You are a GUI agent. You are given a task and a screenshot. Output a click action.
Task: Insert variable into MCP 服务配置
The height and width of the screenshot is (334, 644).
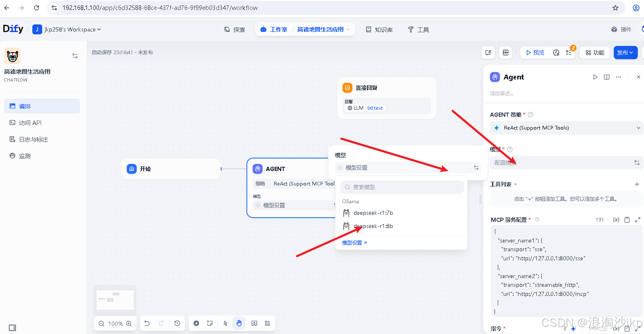pos(616,220)
